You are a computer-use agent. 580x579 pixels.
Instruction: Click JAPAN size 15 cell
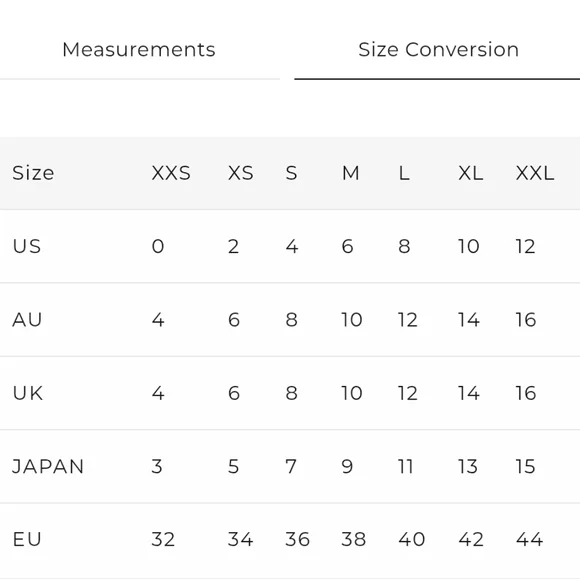(x=526, y=466)
